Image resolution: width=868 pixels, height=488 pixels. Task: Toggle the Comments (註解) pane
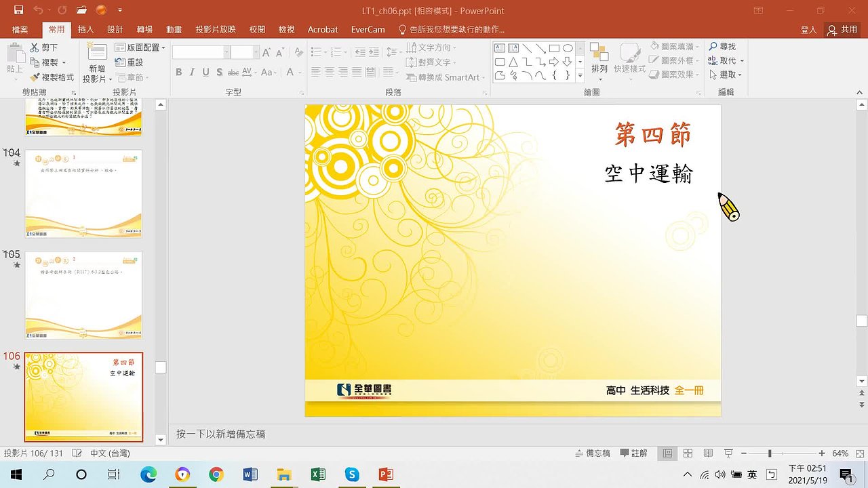[633, 453]
